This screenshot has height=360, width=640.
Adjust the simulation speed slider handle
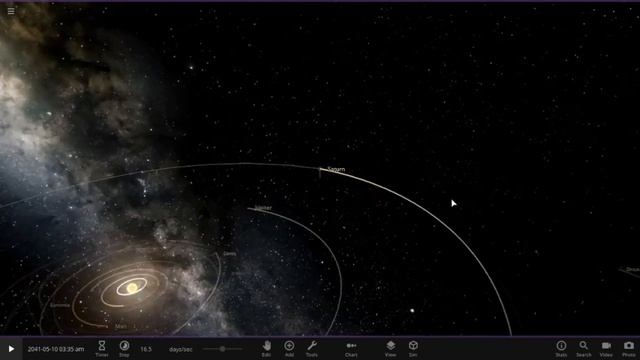pyautogui.click(x=222, y=349)
